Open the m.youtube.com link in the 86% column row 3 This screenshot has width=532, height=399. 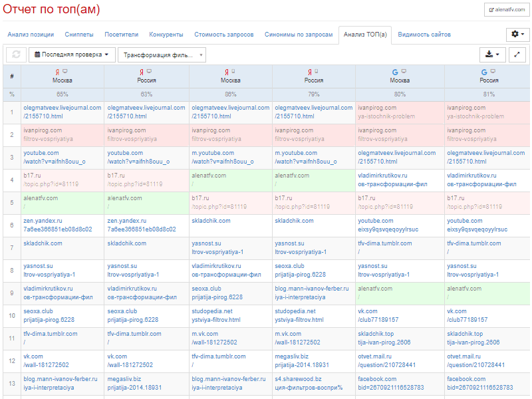tap(223, 157)
